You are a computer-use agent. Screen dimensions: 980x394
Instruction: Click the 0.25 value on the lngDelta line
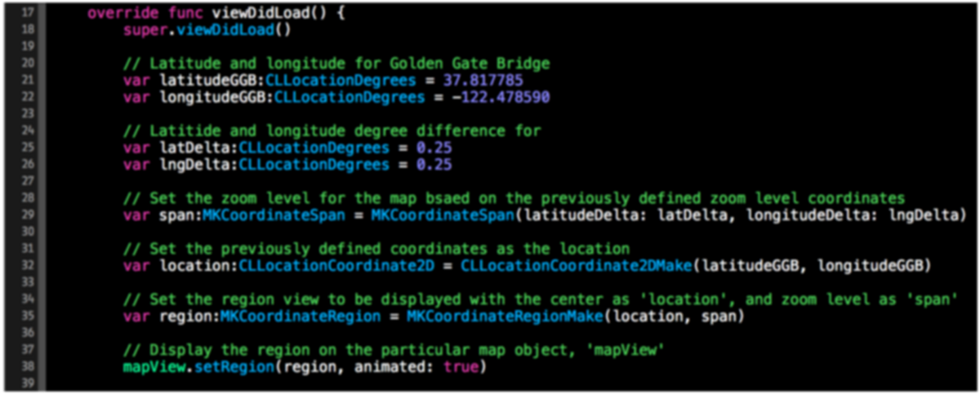[434, 164]
